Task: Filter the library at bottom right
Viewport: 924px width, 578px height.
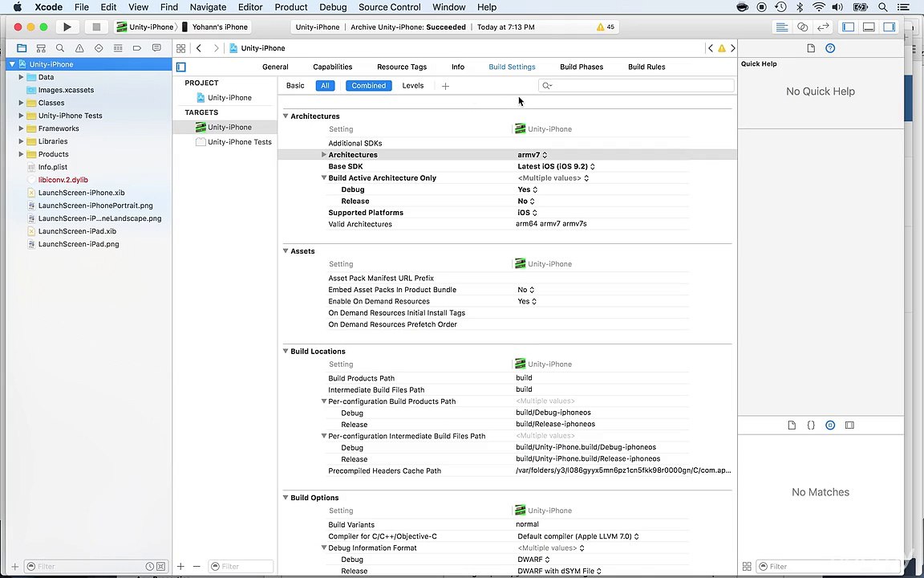Action: coord(828,566)
